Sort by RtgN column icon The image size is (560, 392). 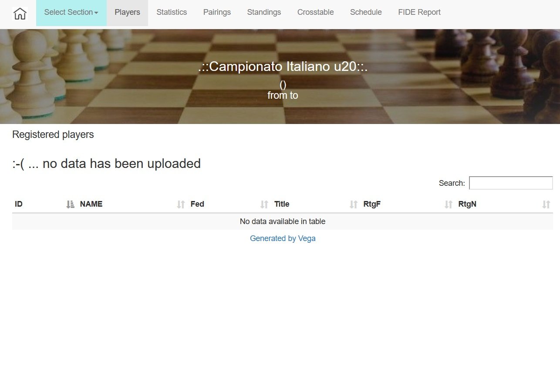tap(546, 204)
